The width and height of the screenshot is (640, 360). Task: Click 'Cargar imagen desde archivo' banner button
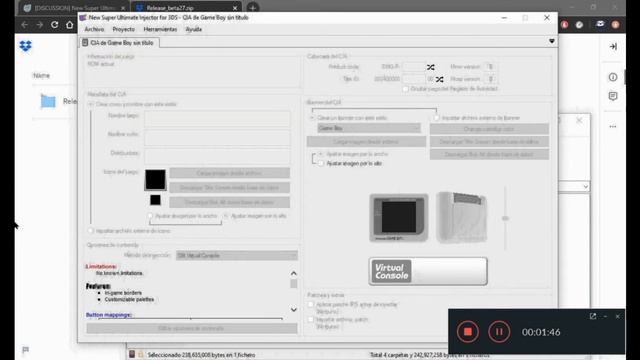pyautogui.click(x=366, y=142)
